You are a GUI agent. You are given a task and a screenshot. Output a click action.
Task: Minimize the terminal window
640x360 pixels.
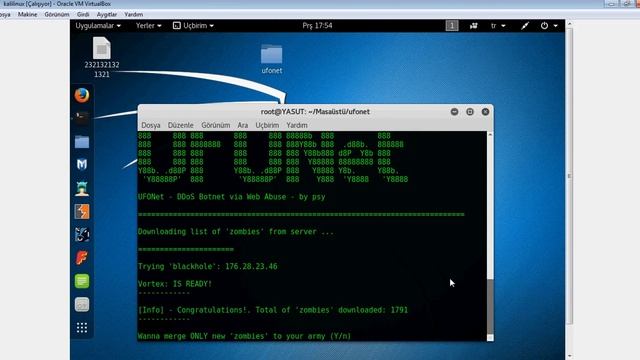click(454, 112)
